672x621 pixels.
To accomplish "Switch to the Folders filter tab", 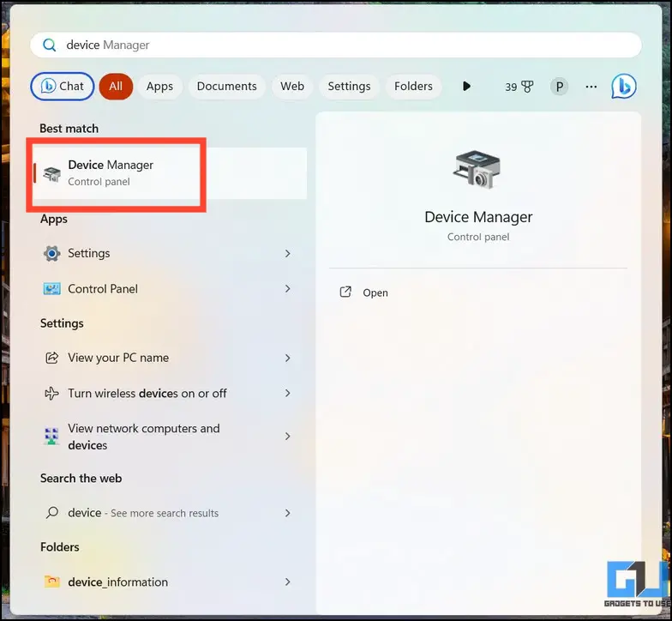I will [x=413, y=86].
